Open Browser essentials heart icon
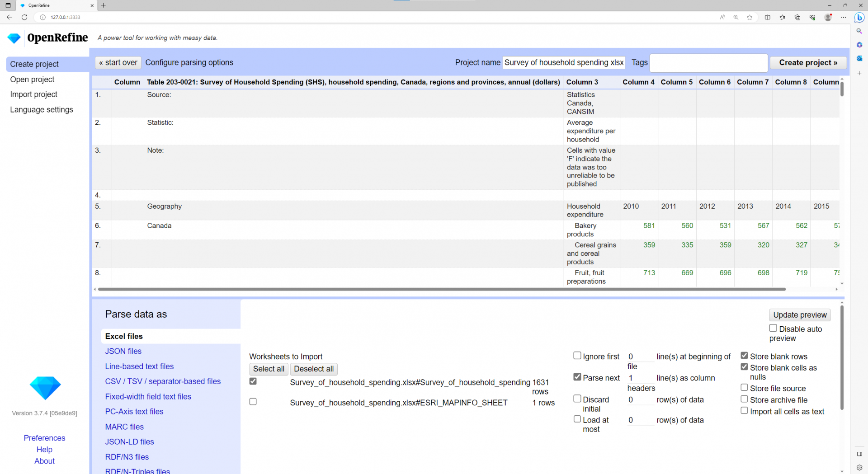Viewport: 868px width, 474px height. [x=812, y=17]
